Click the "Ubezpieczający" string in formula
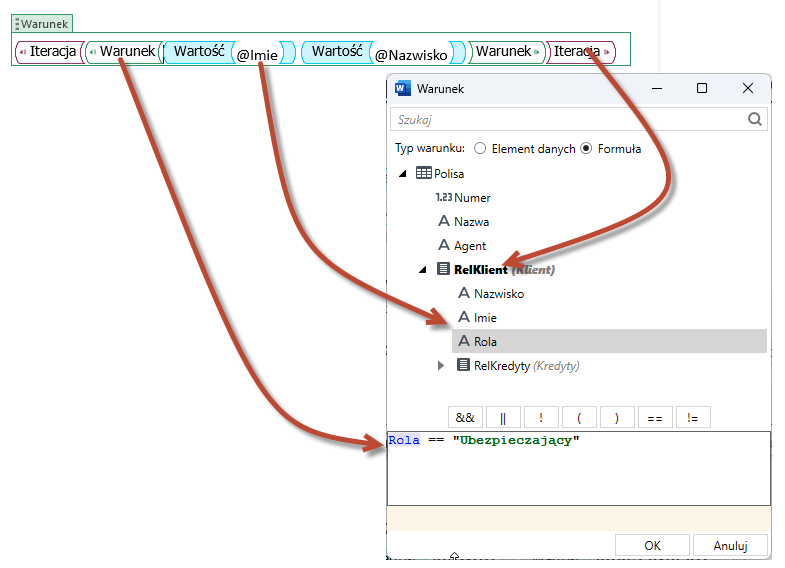785x568 pixels. pyautogui.click(x=516, y=441)
